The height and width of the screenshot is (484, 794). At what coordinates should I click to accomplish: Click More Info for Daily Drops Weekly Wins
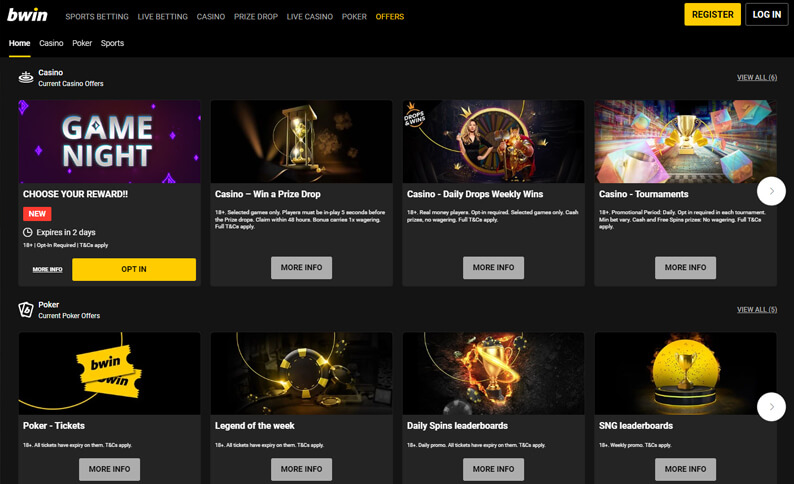coord(493,268)
